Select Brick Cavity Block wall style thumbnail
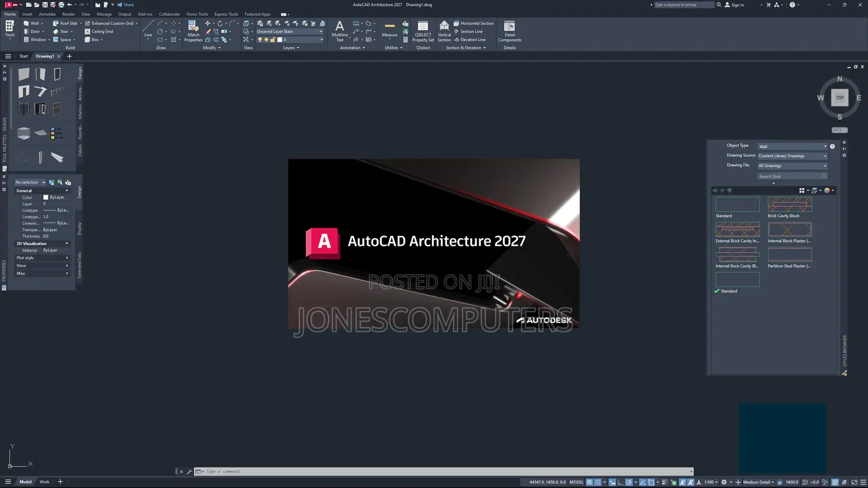This screenshot has width=868, height=488. [x=790, y=204]
